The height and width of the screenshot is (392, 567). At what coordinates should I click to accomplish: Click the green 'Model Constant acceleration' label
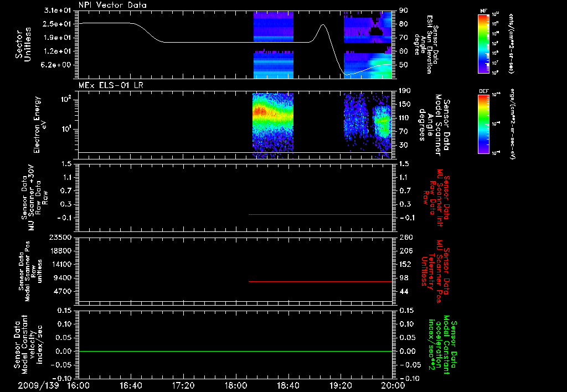click(x=442, y=344)
